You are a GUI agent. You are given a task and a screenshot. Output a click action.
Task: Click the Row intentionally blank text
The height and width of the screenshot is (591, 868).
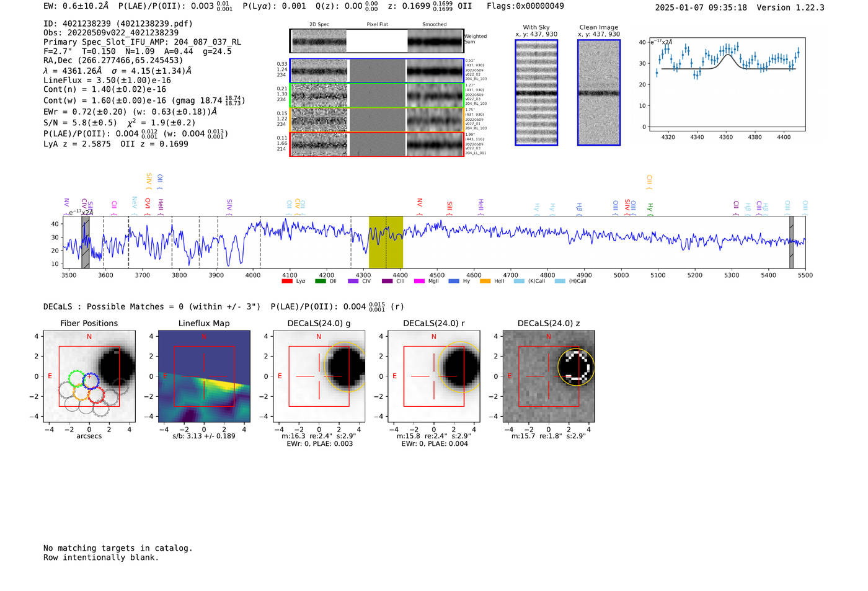pos(101,558)
